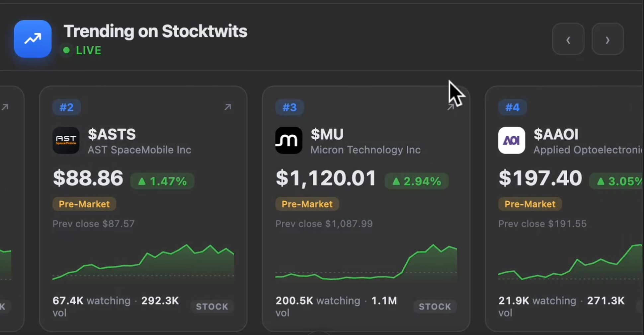Click the Applied Optoelectronics AOI logo
Image resolution: width=644 pixels, height=335 pixels.
[512, 140]
